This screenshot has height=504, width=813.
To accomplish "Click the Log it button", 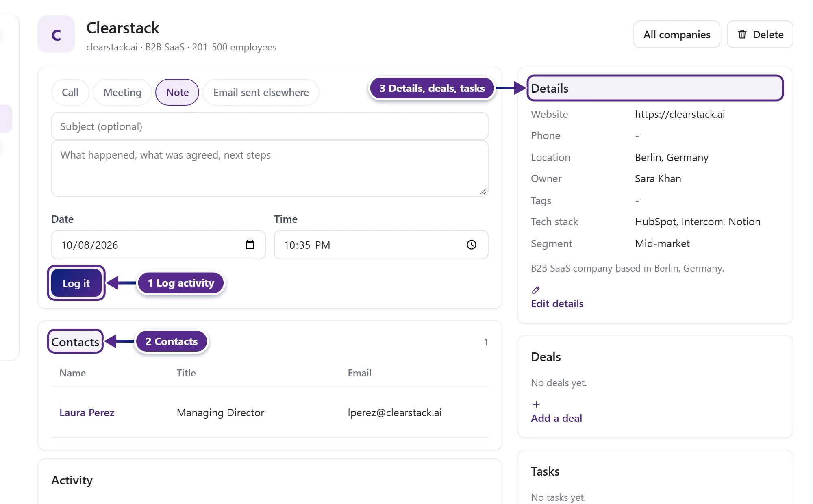I will point(76,283).
